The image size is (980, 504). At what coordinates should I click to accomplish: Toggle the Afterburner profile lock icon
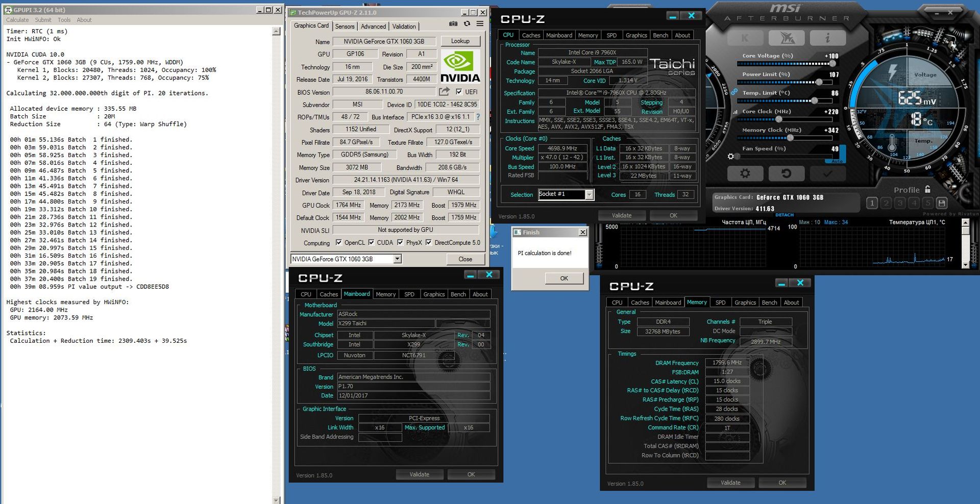(x=927, y=189)
